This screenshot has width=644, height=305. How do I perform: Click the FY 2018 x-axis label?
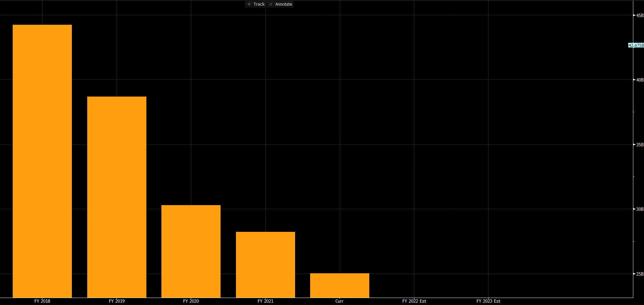42,301
